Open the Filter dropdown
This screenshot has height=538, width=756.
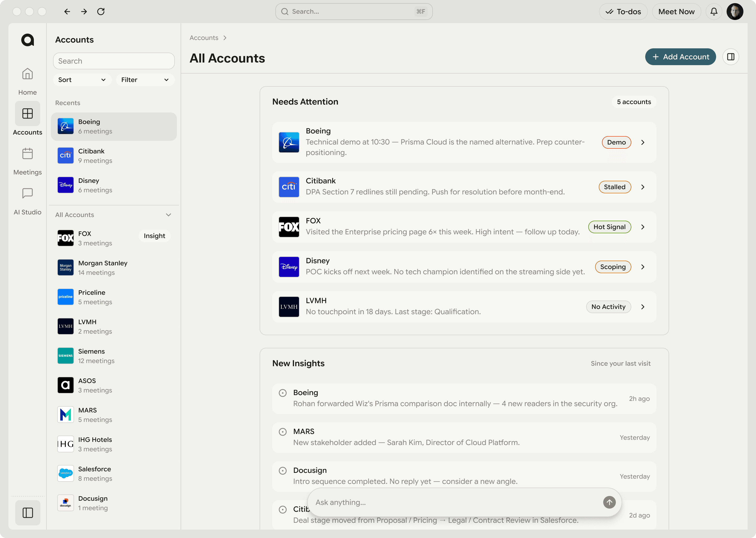coord(145,80)
